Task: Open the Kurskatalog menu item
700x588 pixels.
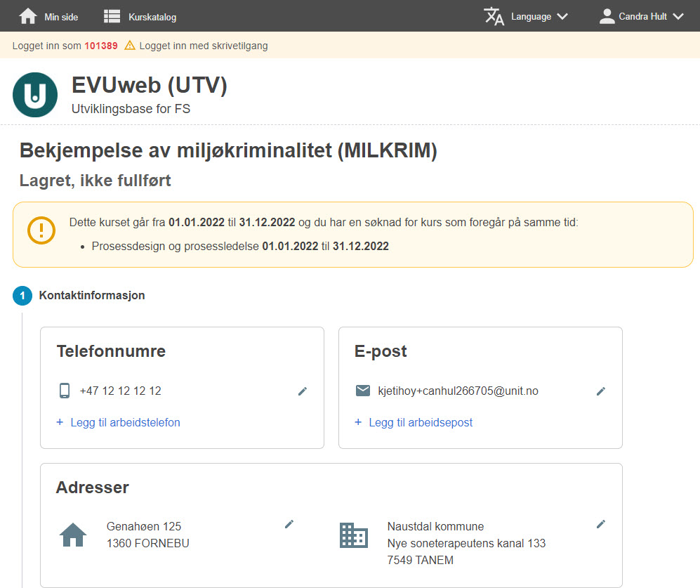Action: [x=152, y=17]
